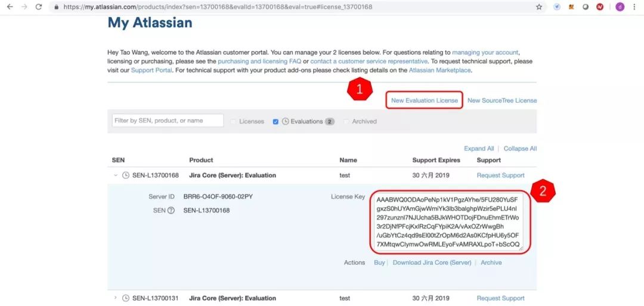
Task: Click inside the License Key text area
Action: pyautogui.click(x=449, y=222)
